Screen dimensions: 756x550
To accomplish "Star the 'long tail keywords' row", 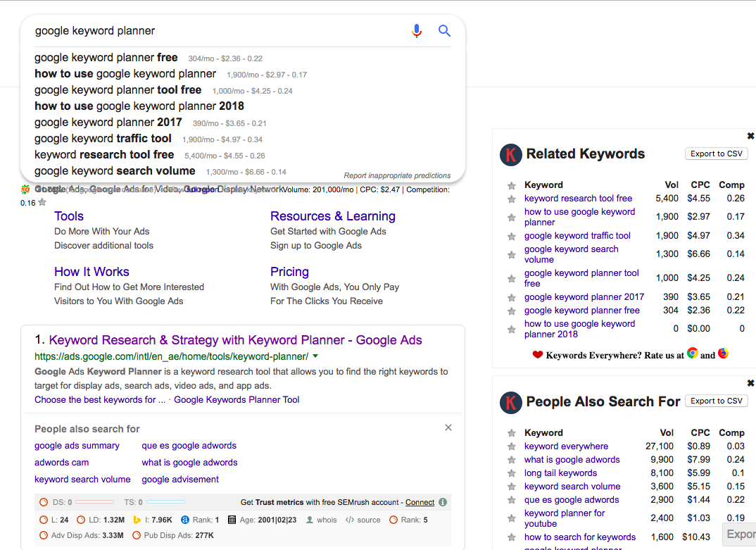I will point(512,474).
